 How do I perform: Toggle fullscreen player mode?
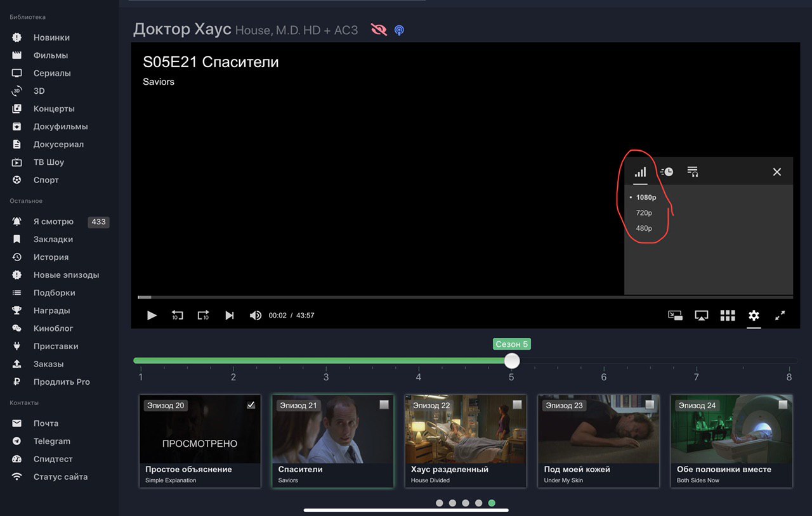[x=780, y=315]
